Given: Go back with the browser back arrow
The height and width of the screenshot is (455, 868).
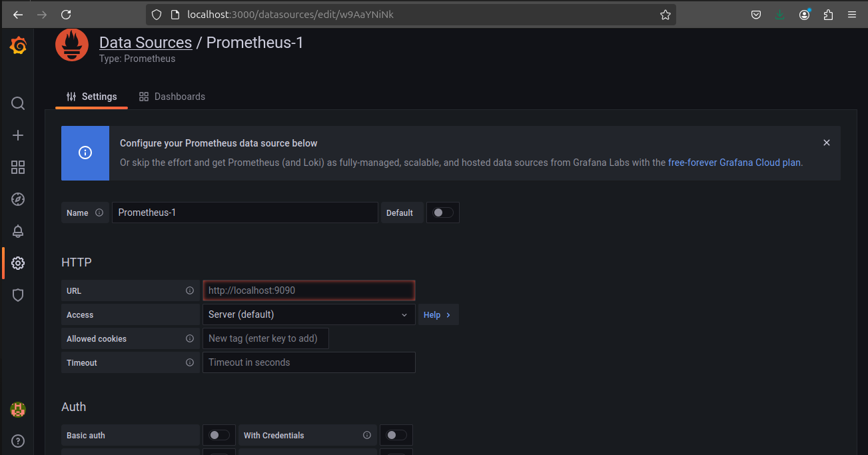Looking at the screenshot, I should pyautogui.click(x=18, y=15).
